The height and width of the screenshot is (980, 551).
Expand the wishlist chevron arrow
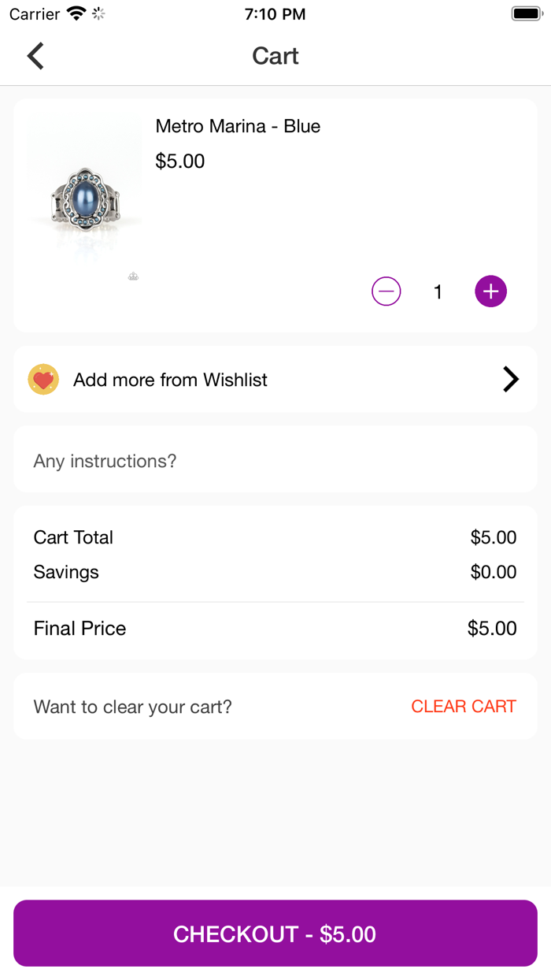coord(511,380)
